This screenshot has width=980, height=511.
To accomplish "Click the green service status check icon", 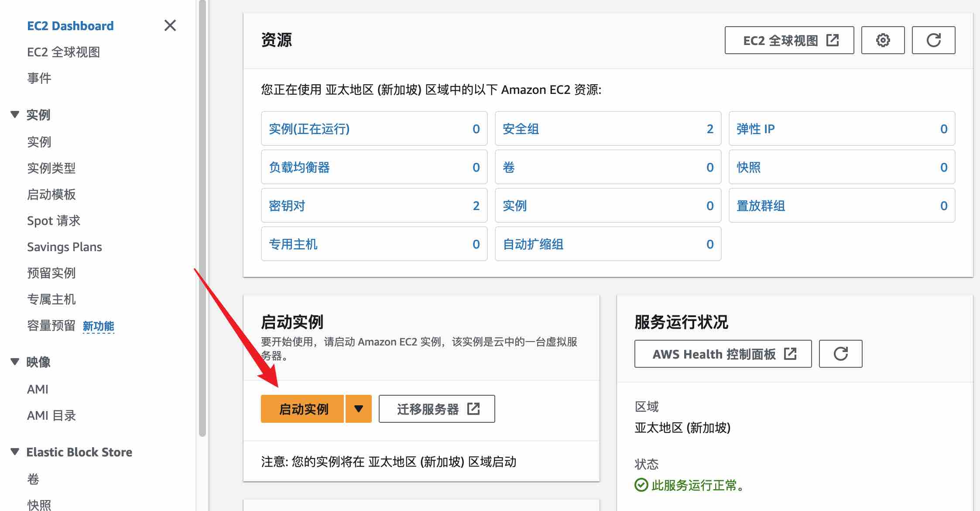I will point(641,485).
